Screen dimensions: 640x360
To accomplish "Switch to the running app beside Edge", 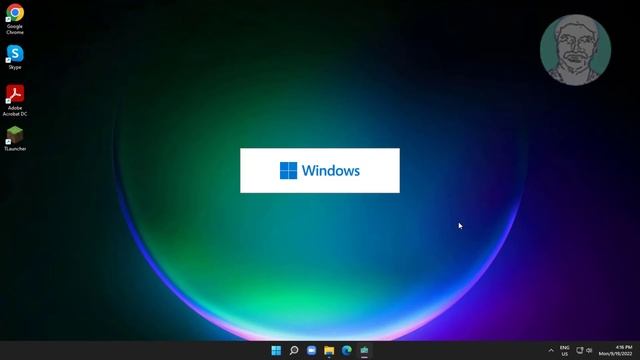I will (364, 351).
